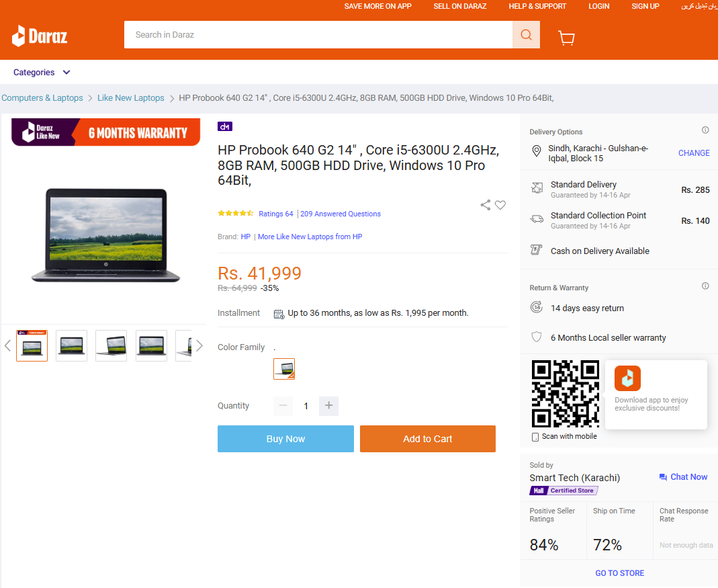This screenshot has width=718, height=588.
Task: Click the Scan with mobile phone icon
Action: click(535, 437)
